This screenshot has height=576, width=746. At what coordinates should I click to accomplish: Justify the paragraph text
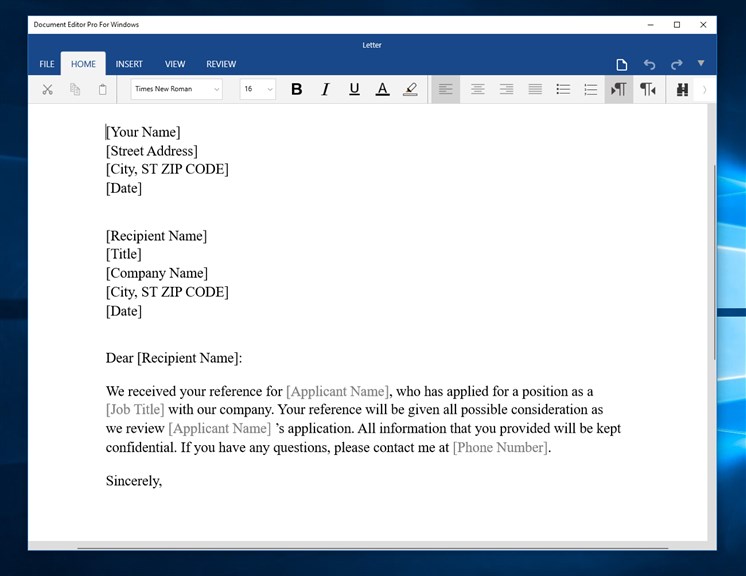(x=535, y=89)
